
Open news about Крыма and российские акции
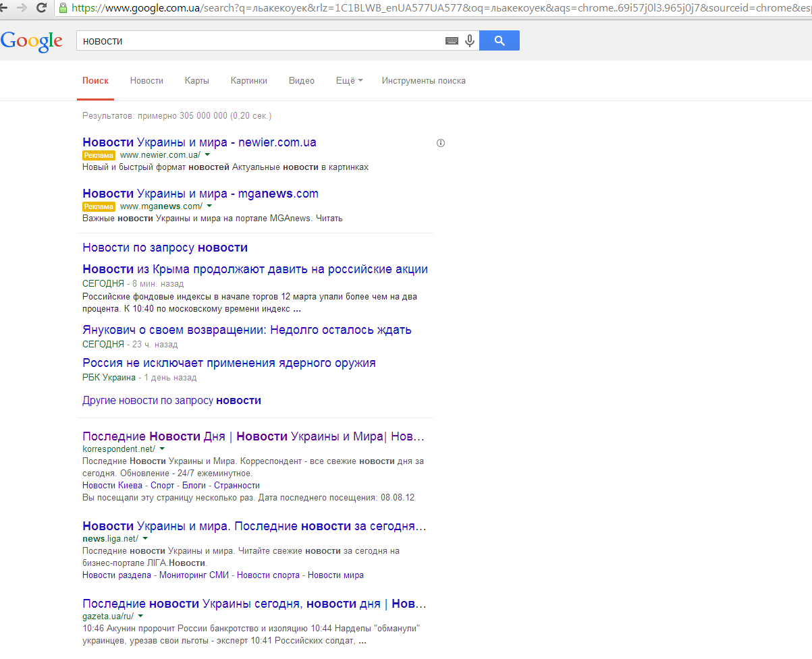click(x=255, y=269)
